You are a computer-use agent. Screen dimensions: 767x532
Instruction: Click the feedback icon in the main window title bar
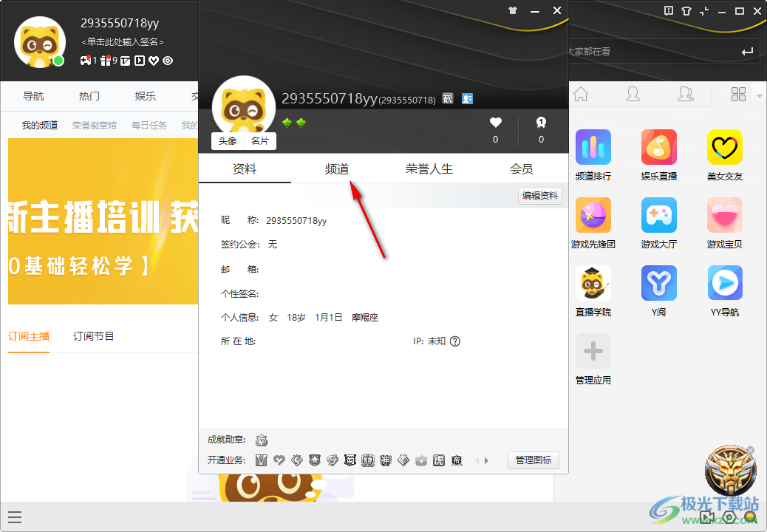coord(669,11)
